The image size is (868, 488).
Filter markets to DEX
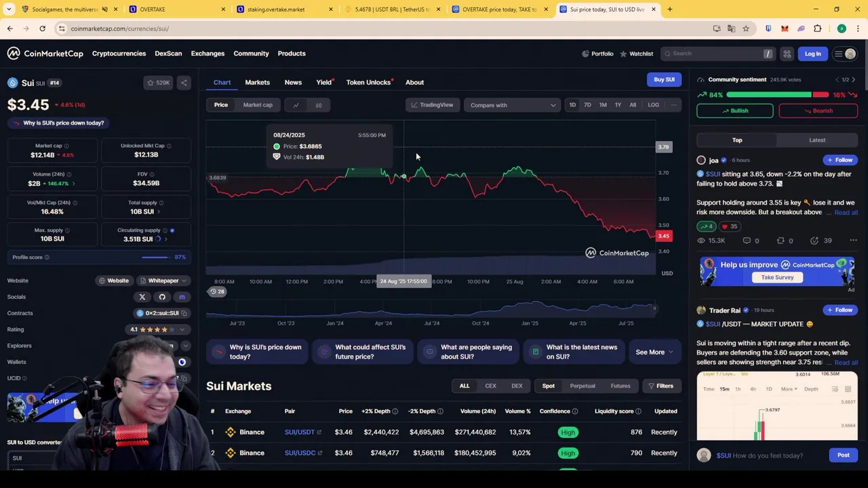click(x=517, y=386)
